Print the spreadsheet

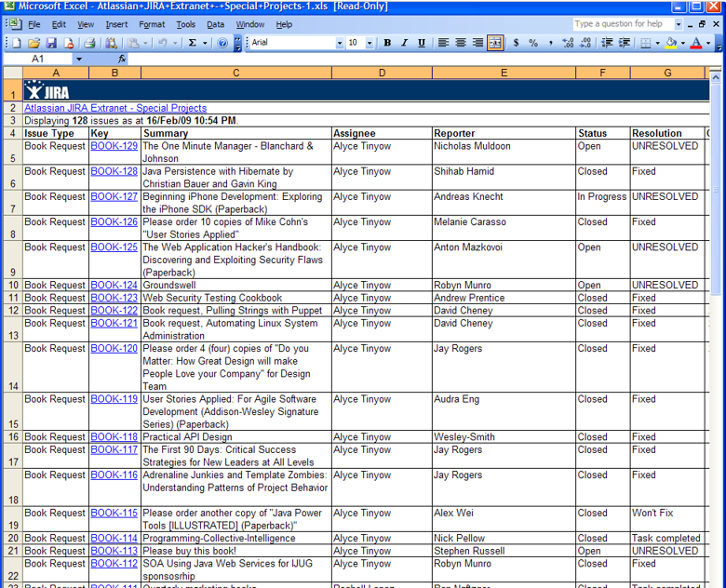[x=90, y=43]
